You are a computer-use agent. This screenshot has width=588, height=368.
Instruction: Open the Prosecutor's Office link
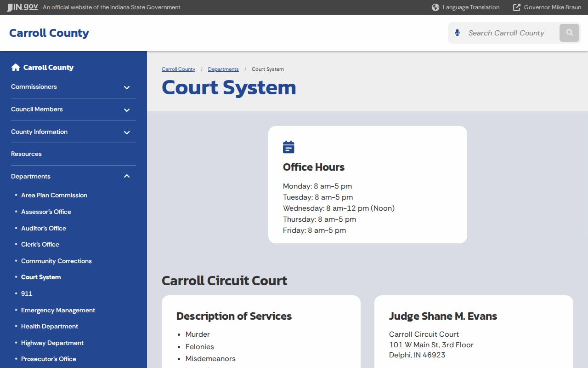coord(49,359)
